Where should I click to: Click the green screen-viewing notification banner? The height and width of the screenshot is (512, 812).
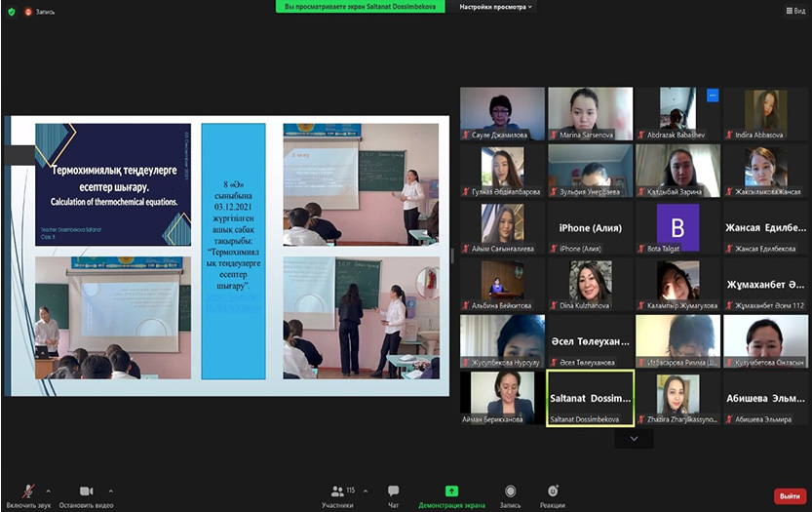click(360, 7)
